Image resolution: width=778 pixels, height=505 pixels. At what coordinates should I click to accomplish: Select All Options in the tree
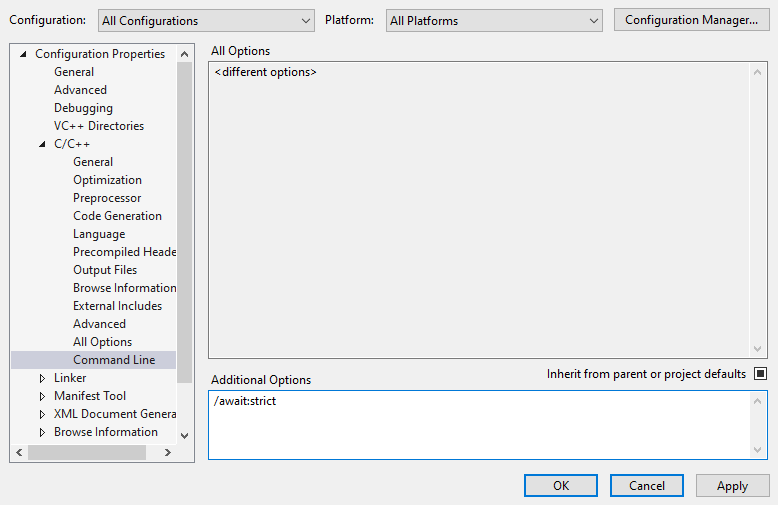click(102, 342)
